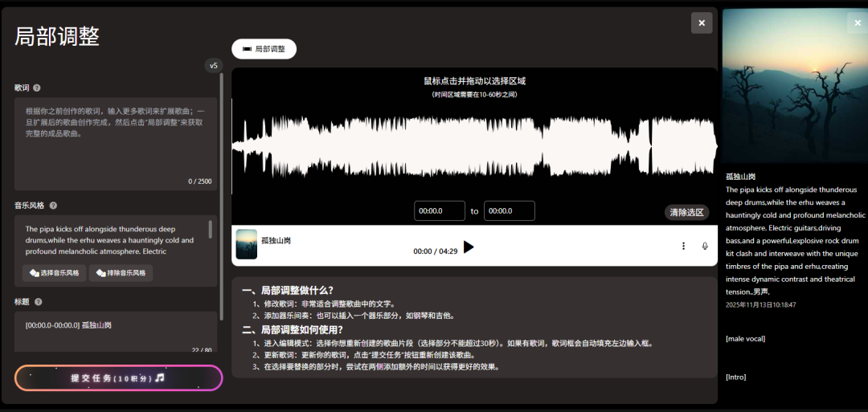Image resolution: width=868 pixels, height=412 pixels.
Task: Click the microphone icon in the player bar
Action: 705,246
